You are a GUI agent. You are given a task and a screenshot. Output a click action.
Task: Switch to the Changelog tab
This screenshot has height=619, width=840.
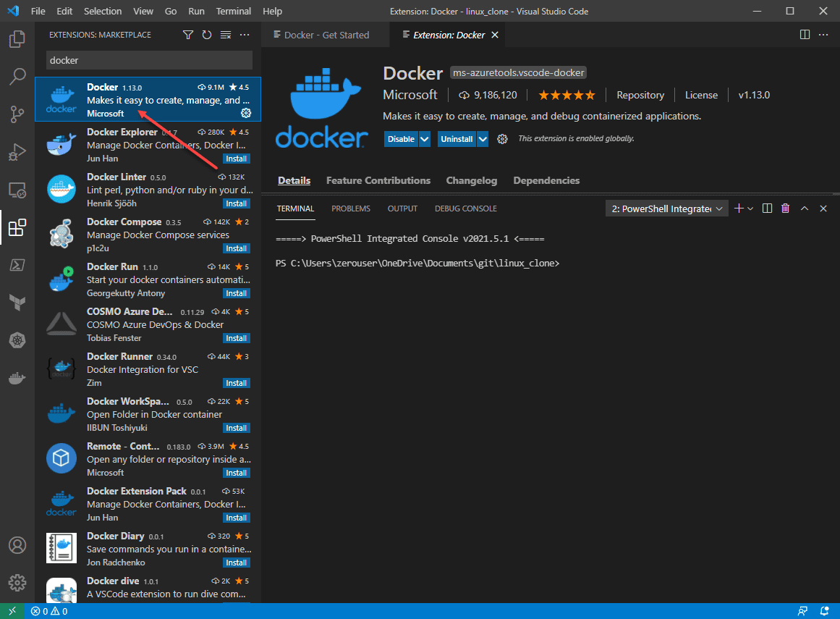(x=471, y=180)
